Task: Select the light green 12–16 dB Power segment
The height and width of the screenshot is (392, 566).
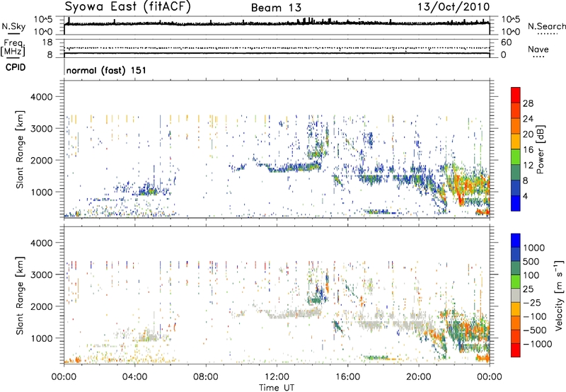Action: point(516,157)
